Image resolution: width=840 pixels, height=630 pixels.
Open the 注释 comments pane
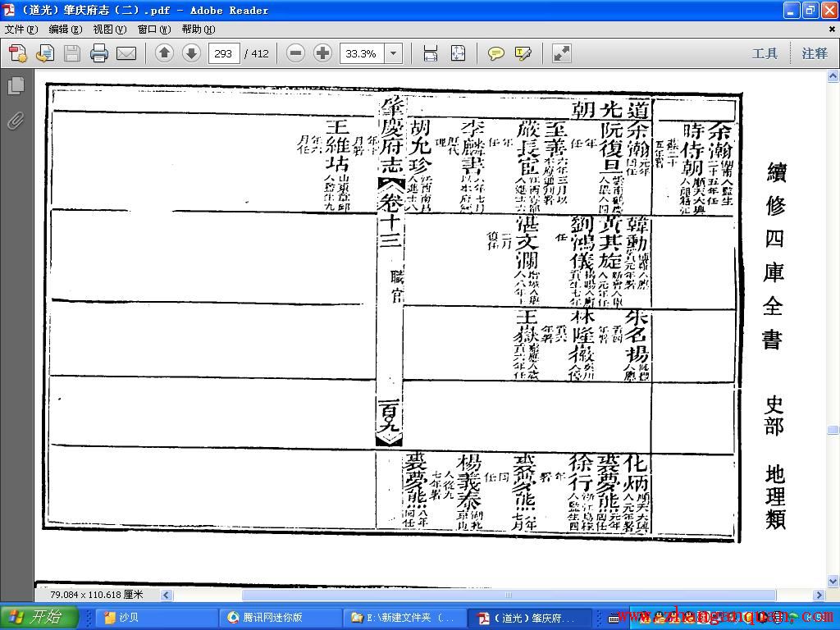(x=815, y=53)
